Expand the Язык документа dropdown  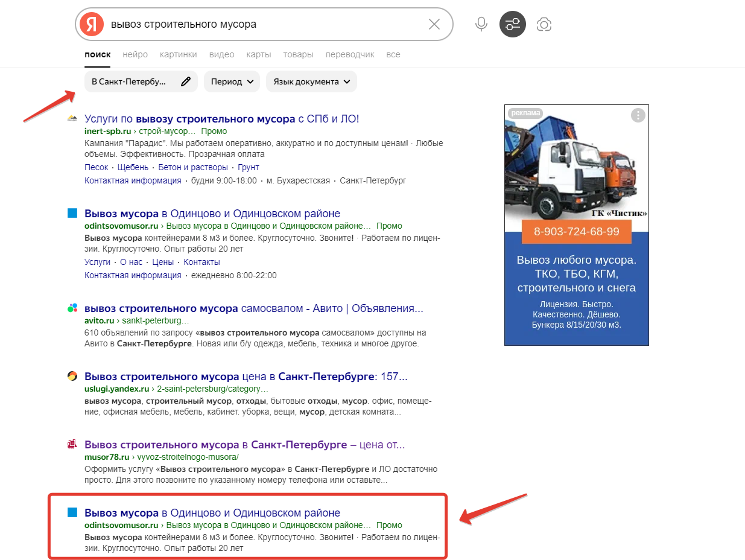[x=311, y=81]
